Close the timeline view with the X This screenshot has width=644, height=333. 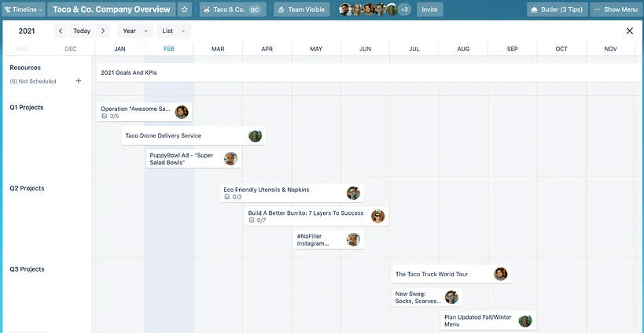629,31
